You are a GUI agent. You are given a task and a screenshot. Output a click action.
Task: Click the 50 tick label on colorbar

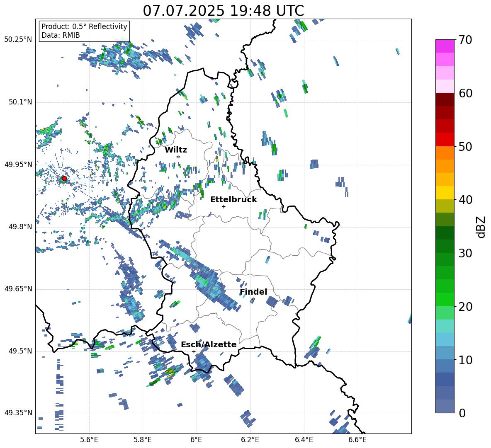point(465,147)
